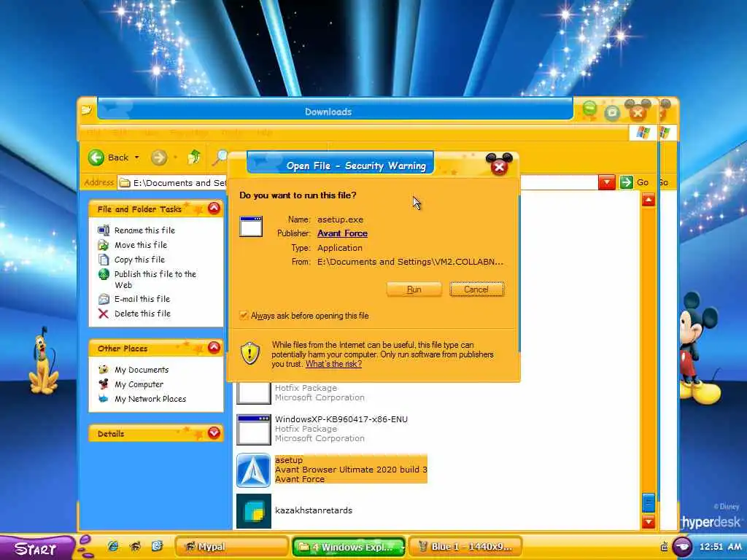Screen dimensions: 747x560
Task: Click the Move this file link
Action: [141, 245]
